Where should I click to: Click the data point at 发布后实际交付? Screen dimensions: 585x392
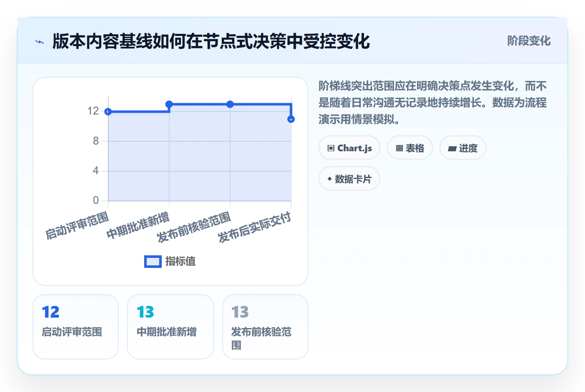coord(291,119)
